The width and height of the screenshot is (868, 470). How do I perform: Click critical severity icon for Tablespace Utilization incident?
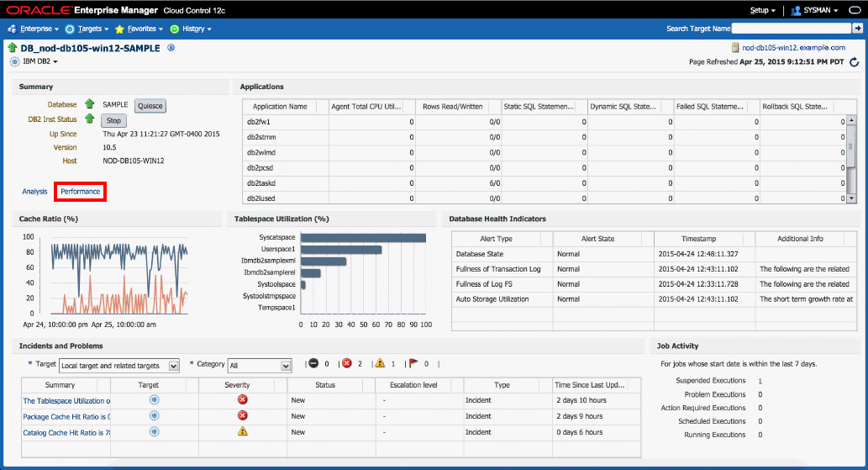pyautogui.click(x=243, y=399)
